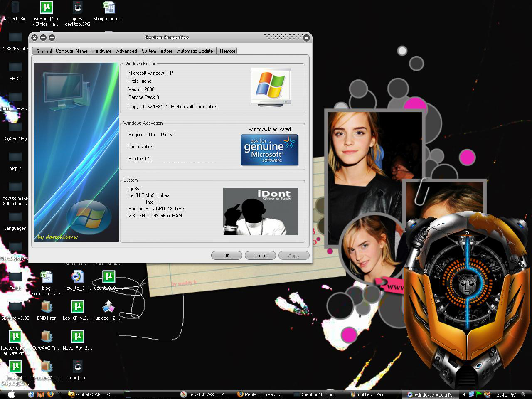Open the Computer Name tab
The height and width of the screenshot is (399, 532).
click(71, 51)
